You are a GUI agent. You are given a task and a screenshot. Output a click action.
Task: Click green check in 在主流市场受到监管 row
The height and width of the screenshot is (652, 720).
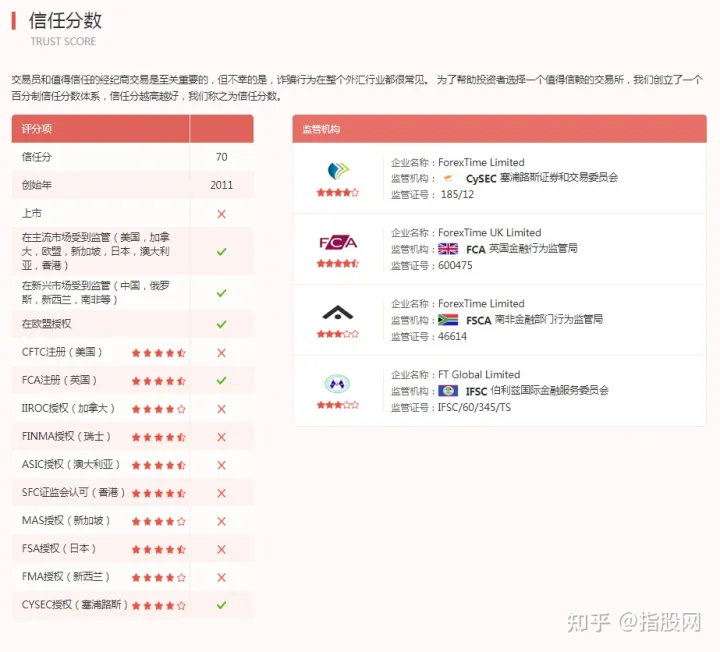[x=221, y=252]
